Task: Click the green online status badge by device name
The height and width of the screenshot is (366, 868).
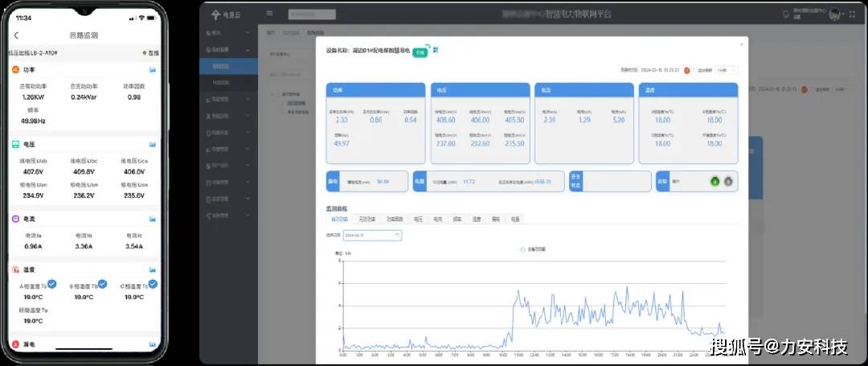Action: click(x=420, y=51)
